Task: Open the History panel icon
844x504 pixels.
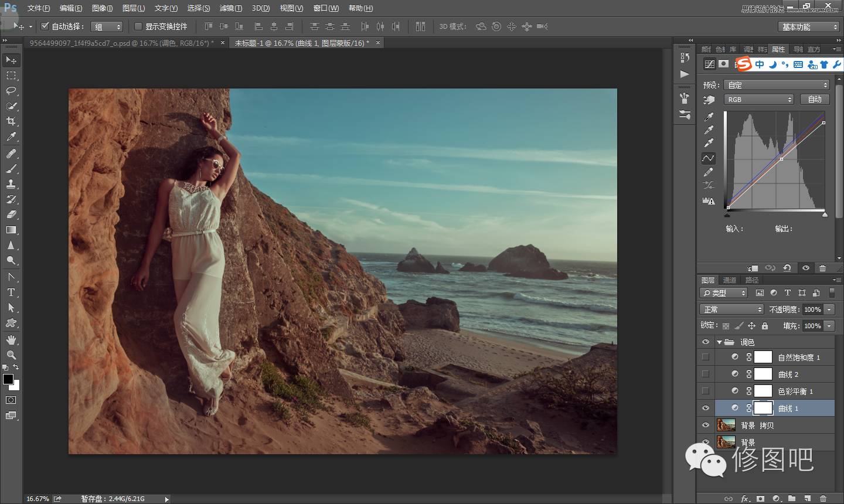Action: pyautogui.click(x=684, y=57)
